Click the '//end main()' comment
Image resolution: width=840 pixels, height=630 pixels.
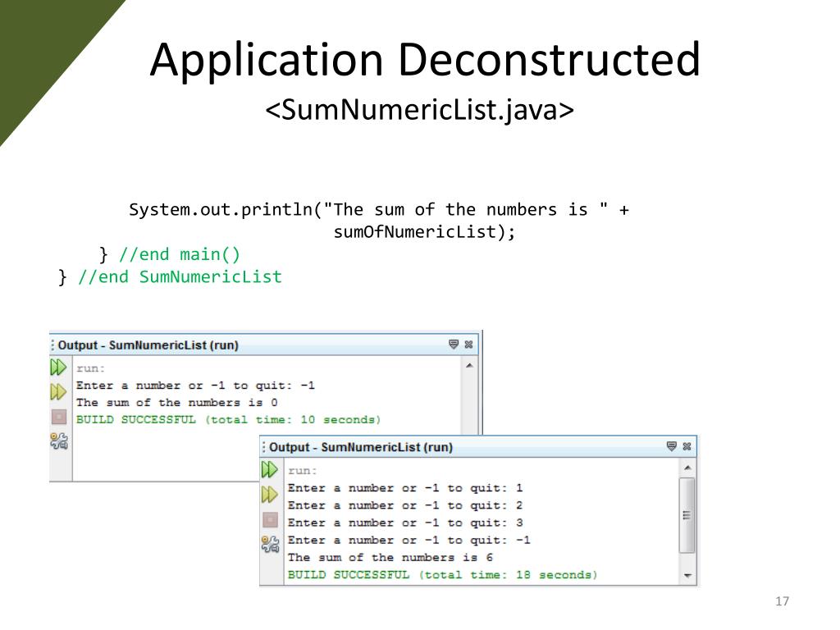180,254
